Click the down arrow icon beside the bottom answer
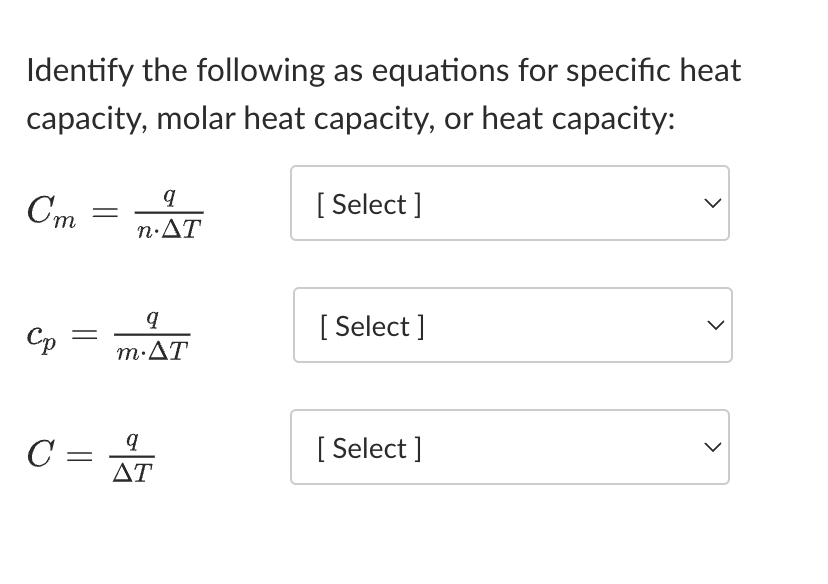 (711, 447)
